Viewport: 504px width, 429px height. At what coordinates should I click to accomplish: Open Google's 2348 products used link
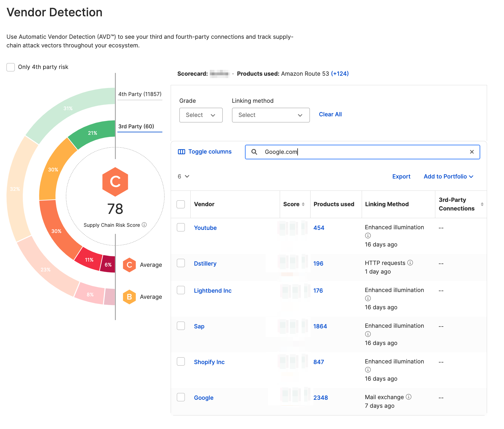pos(321,398)
